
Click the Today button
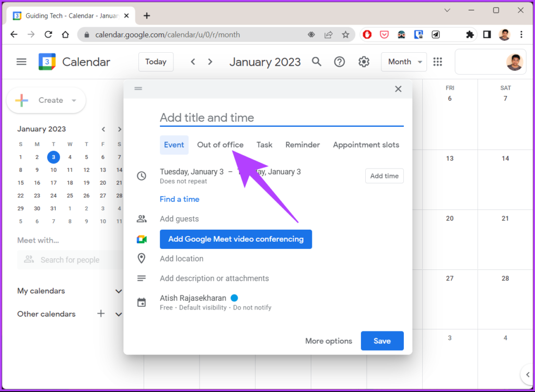click(x=156, y=62)
